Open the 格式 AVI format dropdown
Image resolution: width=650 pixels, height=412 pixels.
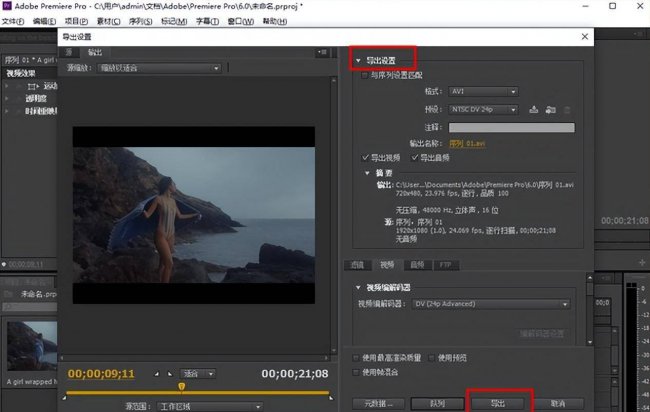tap(483, 91)
